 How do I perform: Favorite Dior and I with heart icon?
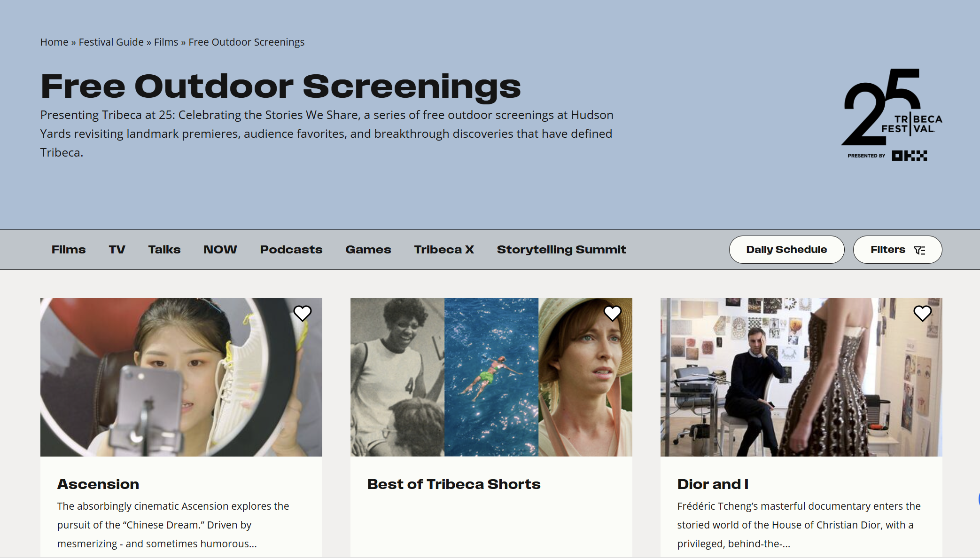coord(923,313)
